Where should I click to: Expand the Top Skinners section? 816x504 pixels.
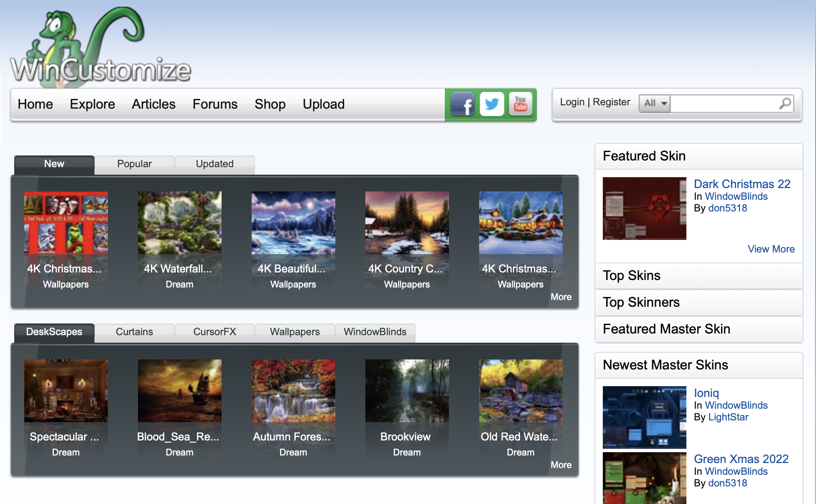699,303
